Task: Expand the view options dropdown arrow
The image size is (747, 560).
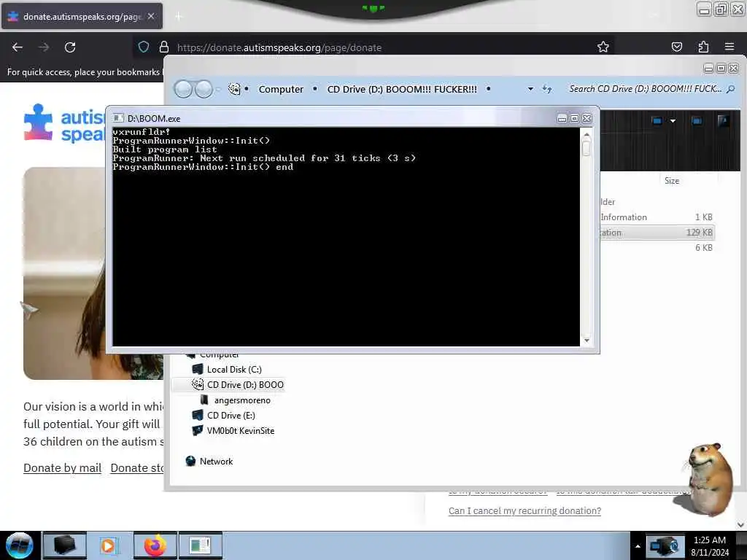Action: (673, 121)
